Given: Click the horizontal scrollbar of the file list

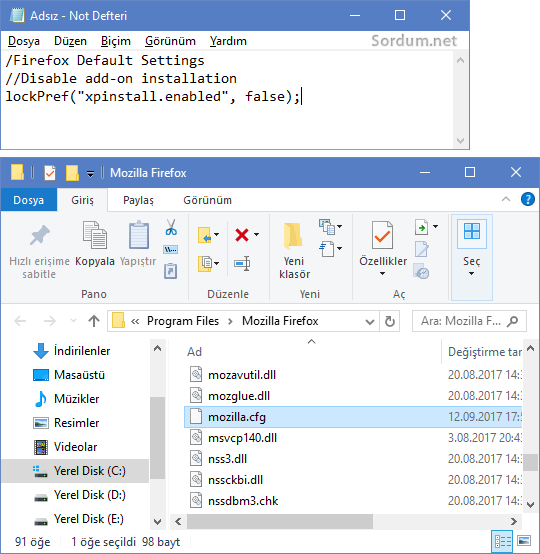Looking at the screenshot, I should coord(280,521).
